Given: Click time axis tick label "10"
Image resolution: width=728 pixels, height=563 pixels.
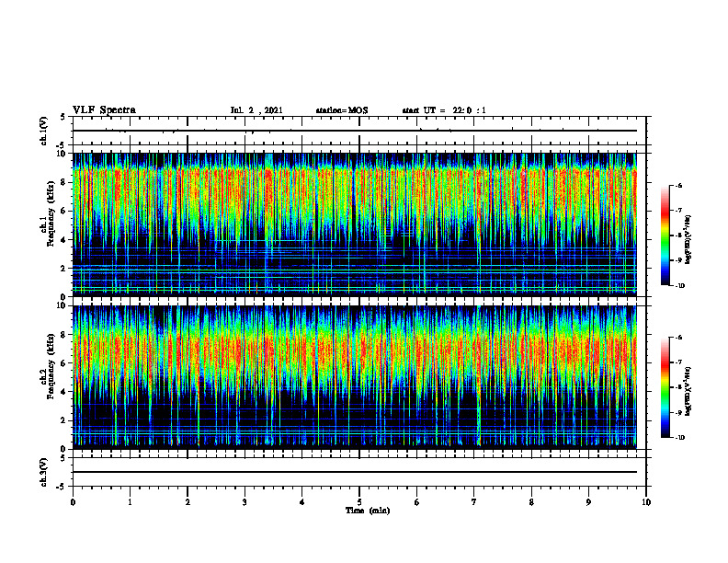Looking at the screenshot, I should pyautogui.click(x=646, y=502).
